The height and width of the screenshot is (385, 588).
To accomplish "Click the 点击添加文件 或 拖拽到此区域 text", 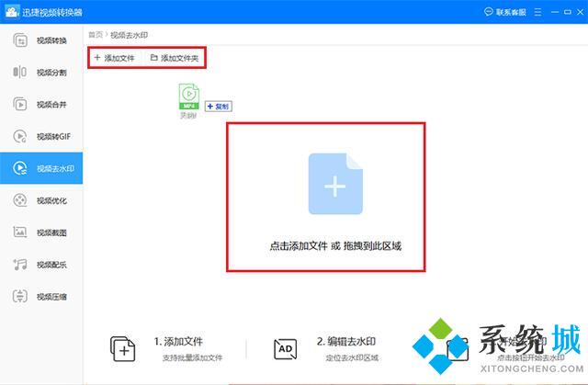I will (x=335, y=246).
